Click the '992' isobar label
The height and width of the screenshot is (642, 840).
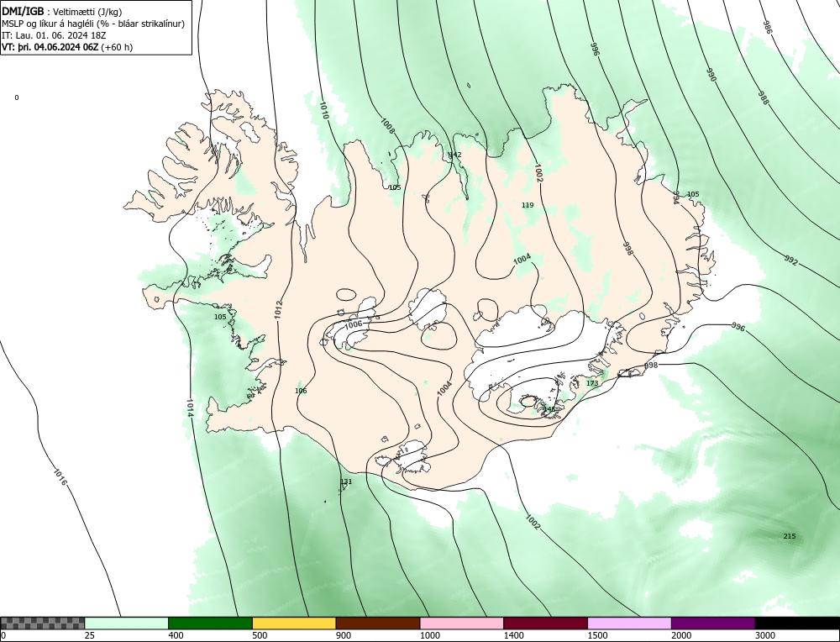[791, 260]
